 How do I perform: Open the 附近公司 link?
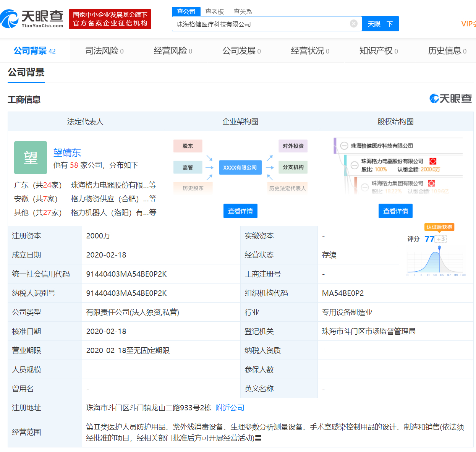tap(229, 408)
